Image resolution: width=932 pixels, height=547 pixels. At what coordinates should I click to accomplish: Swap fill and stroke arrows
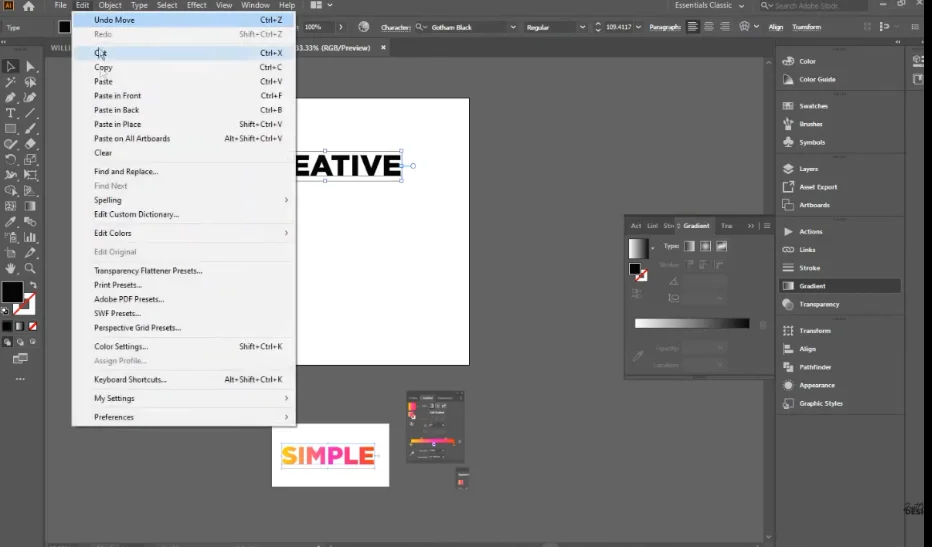tap(33, 285)
